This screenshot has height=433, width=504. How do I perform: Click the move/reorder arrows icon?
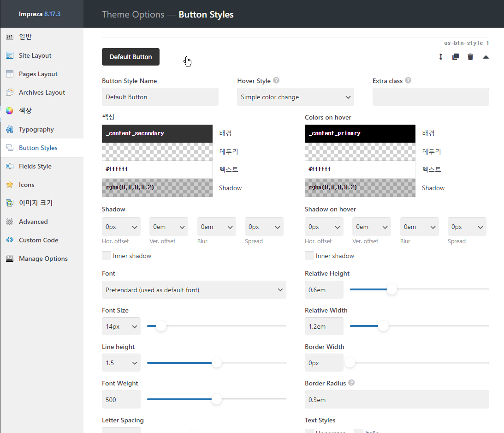[441, 57]
